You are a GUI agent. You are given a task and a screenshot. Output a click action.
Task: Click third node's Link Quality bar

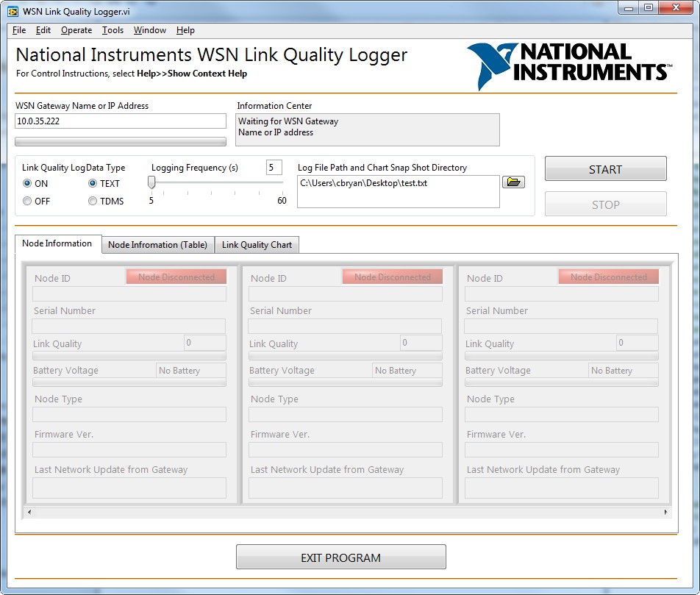(x=562, y=356)
